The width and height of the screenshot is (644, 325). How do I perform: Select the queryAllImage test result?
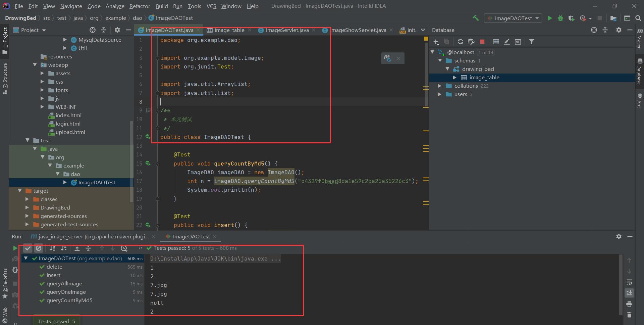click(64, 284)
